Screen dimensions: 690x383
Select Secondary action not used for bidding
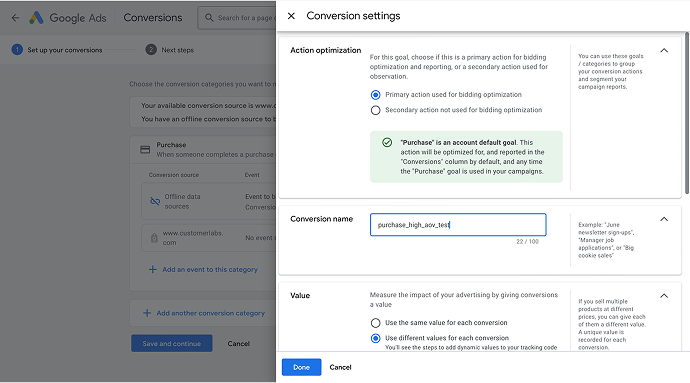[375, 110]
